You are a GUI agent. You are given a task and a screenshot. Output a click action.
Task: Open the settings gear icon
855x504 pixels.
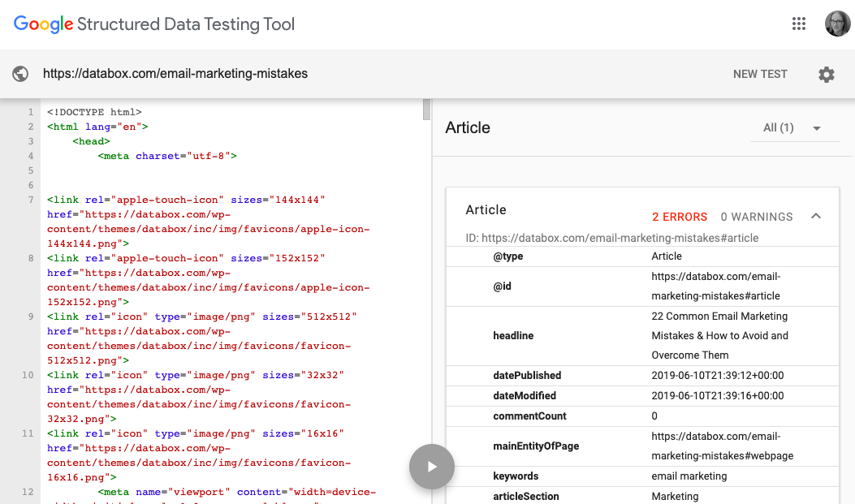click(x=827, y=75)
